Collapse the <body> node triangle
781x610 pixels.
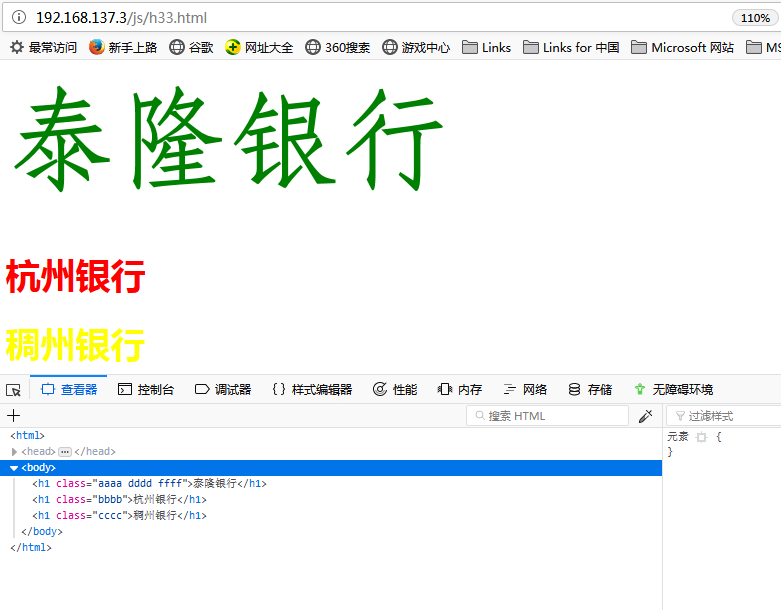(x=14, y=468)
